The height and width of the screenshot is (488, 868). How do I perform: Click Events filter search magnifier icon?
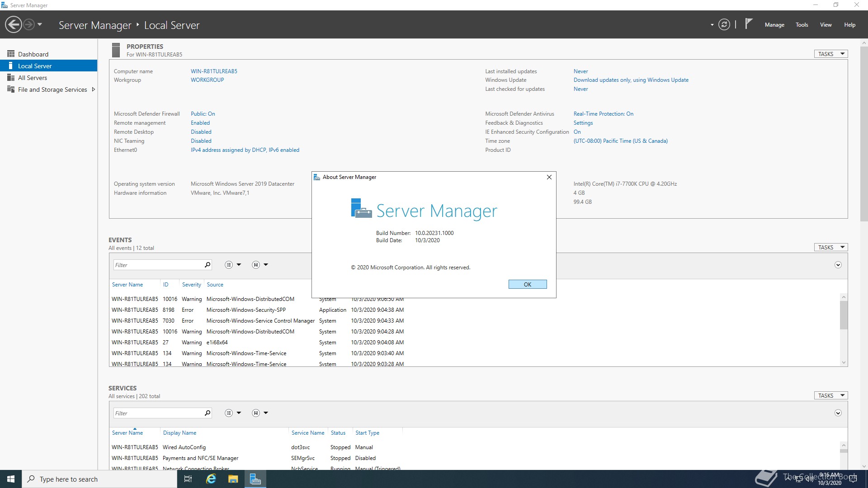click(208, 265)
